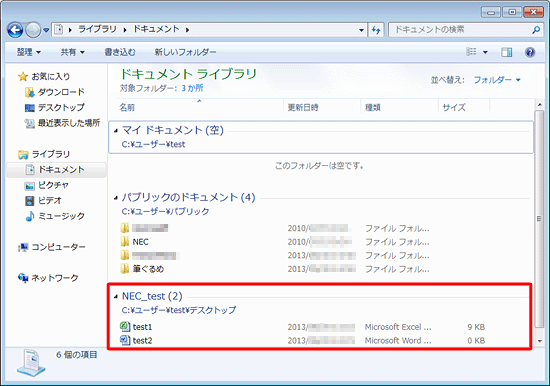
Task: Click the ライブラリ breadcrumb in address bar
Action: click(x=97, y=29)
